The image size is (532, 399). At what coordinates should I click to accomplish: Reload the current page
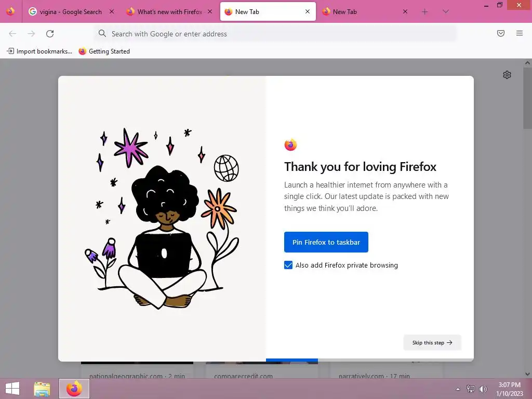(50, 34)
